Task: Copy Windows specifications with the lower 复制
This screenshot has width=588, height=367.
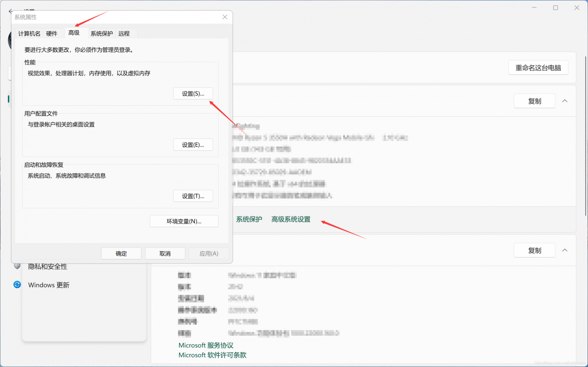Action: (x=535, y=251)
